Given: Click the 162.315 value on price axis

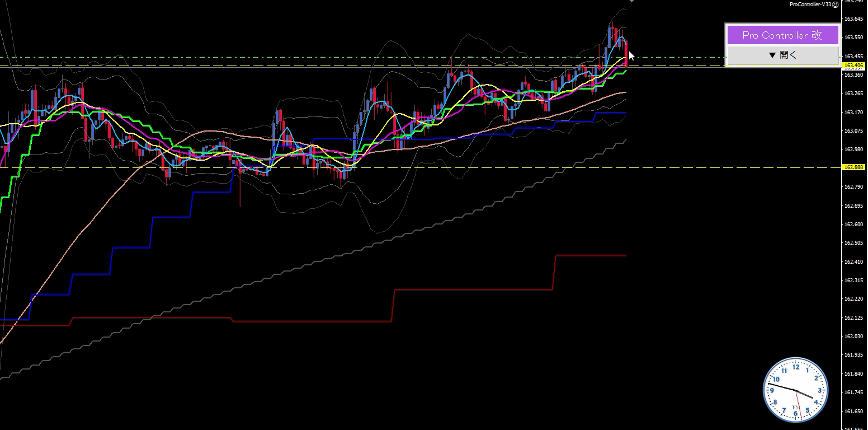Looking at the screenshot, I should tap(853, 281).
